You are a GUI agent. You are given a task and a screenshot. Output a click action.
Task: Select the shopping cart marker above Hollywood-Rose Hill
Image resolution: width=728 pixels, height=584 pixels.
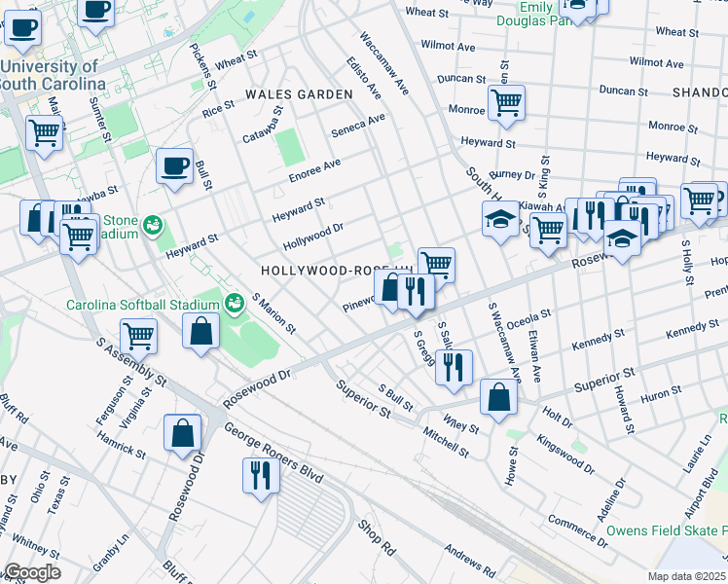437,264
